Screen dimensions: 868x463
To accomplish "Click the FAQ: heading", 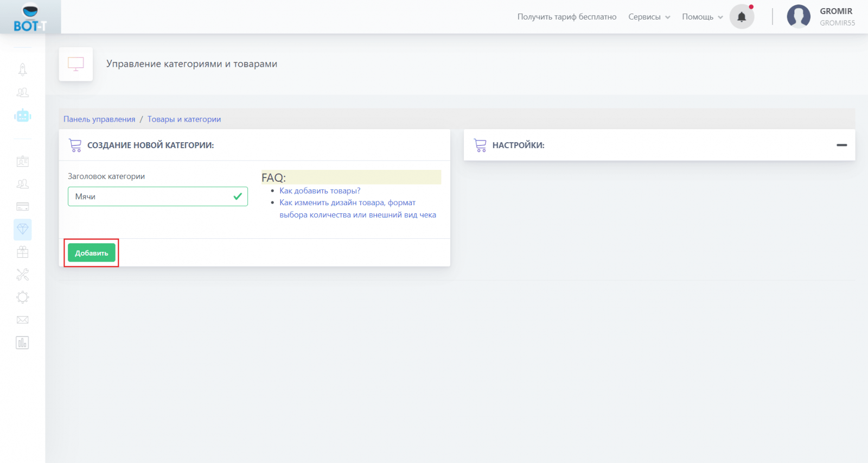I will tap(273, 177).
